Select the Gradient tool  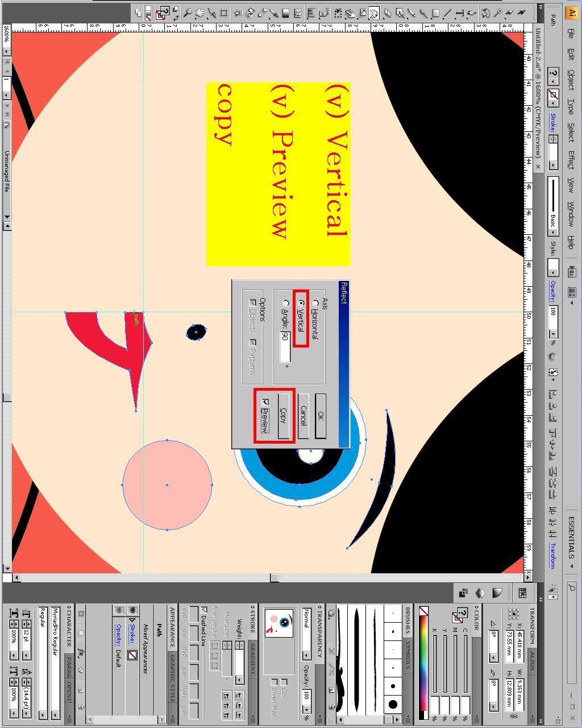coord(285,13)
